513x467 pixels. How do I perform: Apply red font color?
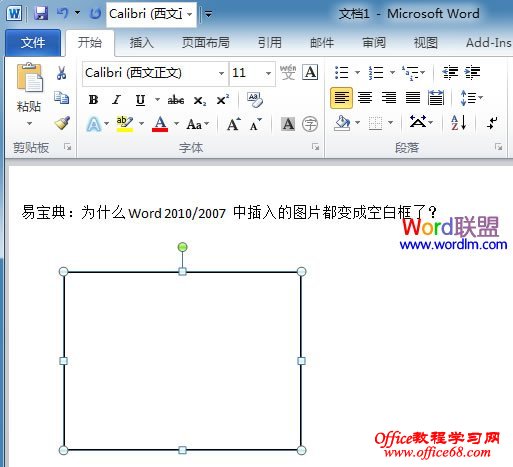click(160, 124)
